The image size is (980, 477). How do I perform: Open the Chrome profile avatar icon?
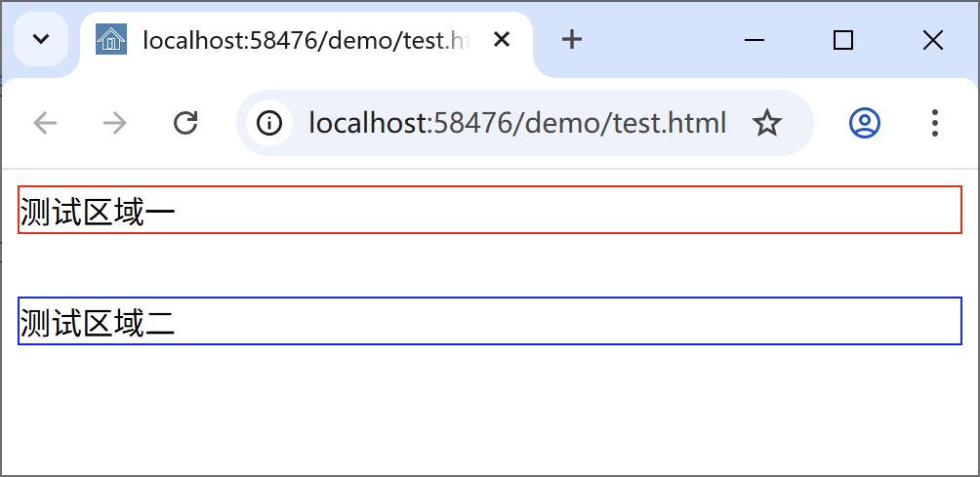coord(865,123)
